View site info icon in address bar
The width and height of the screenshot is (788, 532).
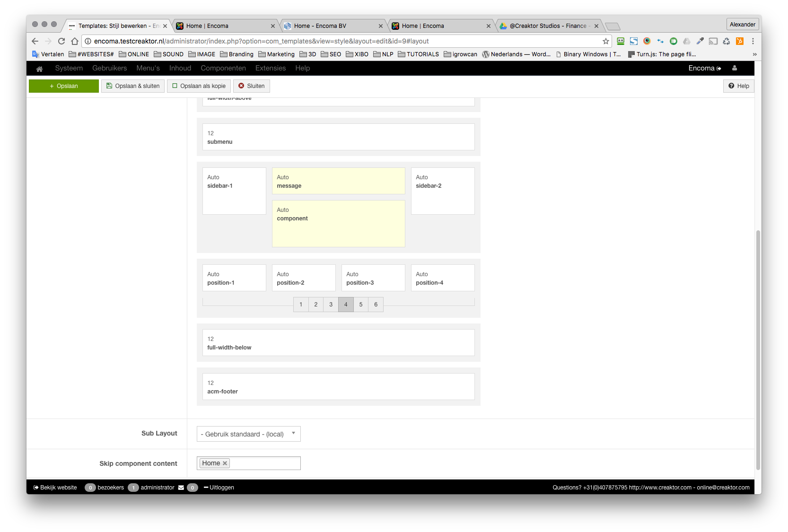click(88, 41)
